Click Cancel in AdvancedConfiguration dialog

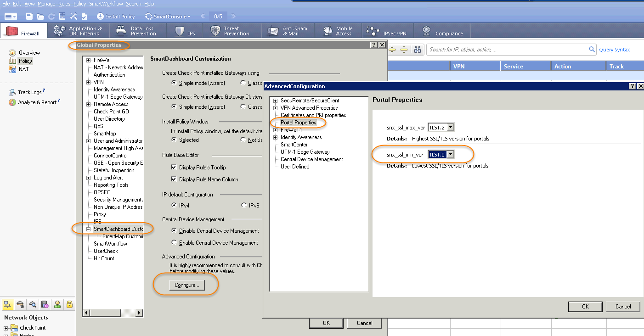[623, 307]
